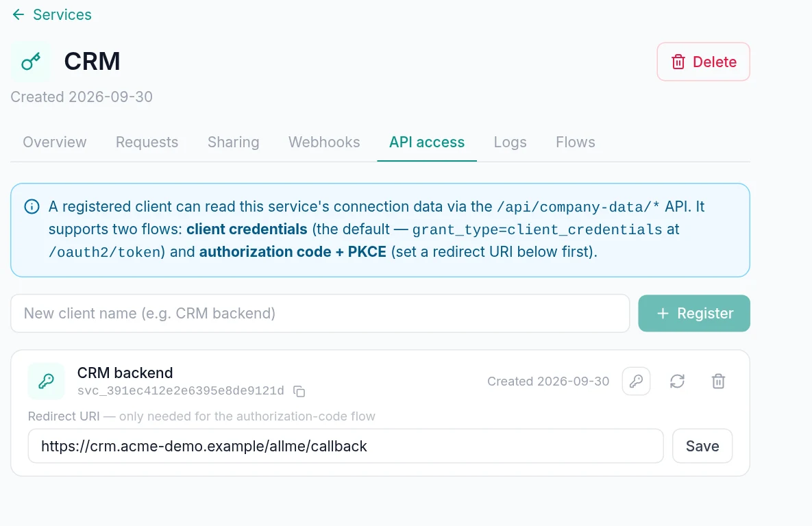Image resolution: width=812 pixels, height=526 pixels.
Task: Open the Flows tab
Action: tap(576, 142)
